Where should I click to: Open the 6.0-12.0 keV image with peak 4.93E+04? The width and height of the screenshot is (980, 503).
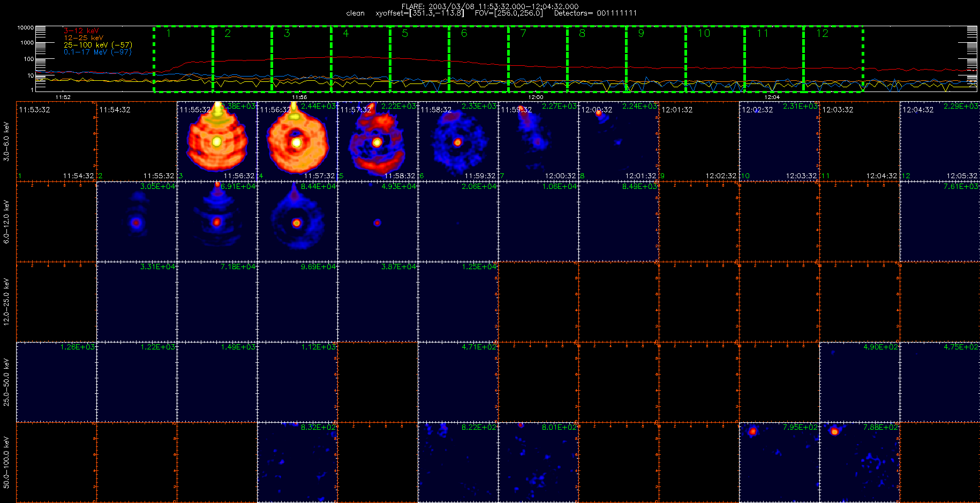(378, 222)
